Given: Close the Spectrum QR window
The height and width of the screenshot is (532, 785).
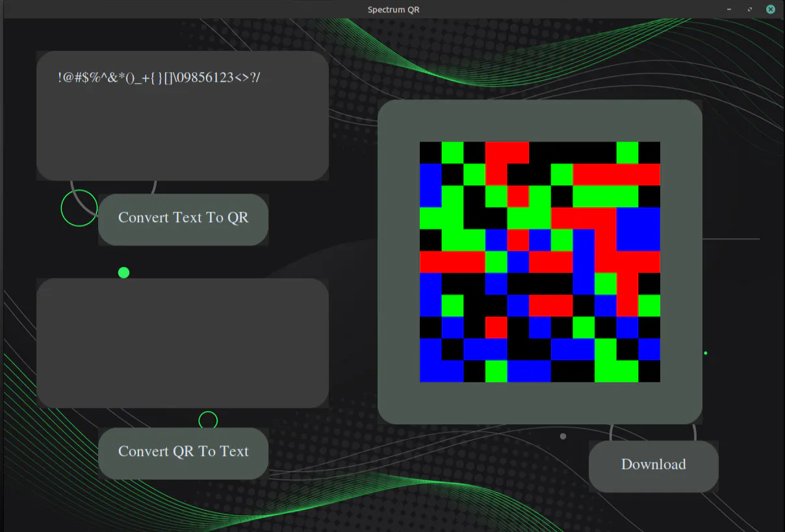Looking at the screenshot, I should (x=771, y=9).
